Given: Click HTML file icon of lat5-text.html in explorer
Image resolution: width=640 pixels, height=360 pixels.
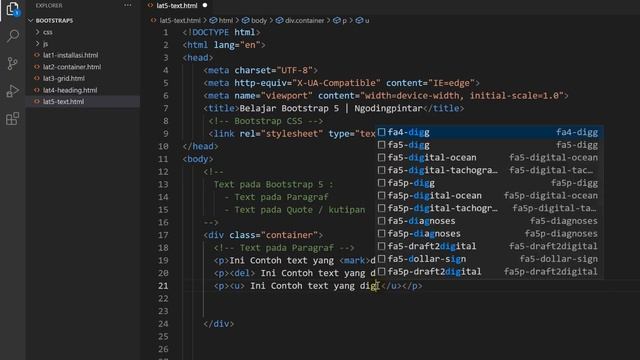Looking at the screenshot, I should [37, 101].
